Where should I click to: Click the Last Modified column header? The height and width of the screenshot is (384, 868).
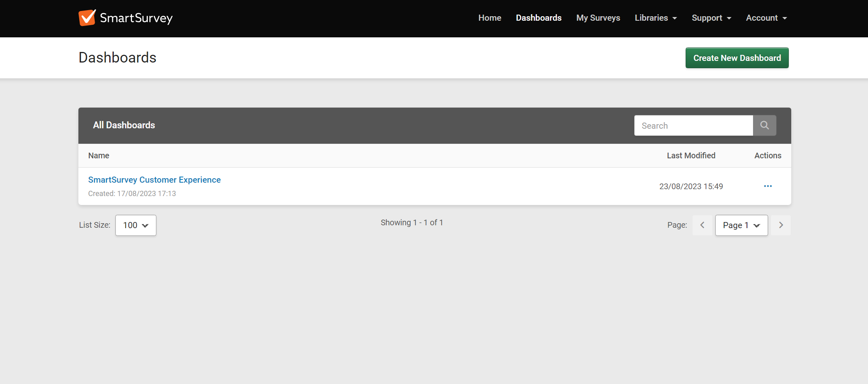pyautogui.click(x=691, y=155)
